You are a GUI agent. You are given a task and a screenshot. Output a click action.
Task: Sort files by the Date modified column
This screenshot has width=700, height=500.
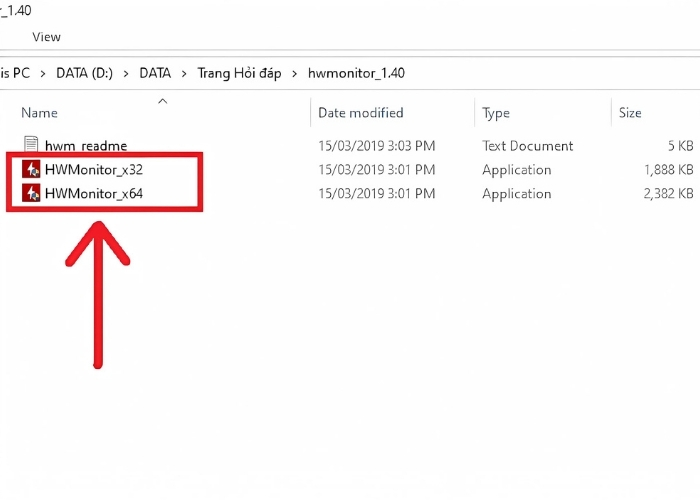point(360,113)
